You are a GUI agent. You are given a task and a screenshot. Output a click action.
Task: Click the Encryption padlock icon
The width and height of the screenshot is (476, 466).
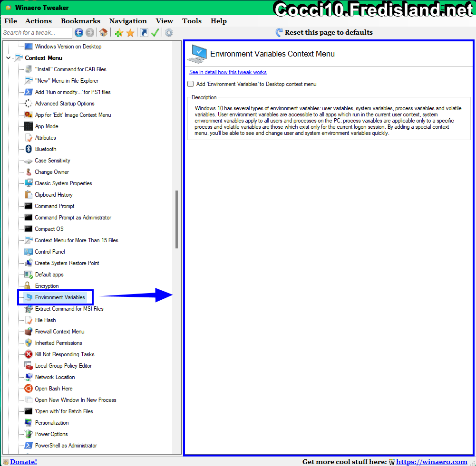(x=28, y=285)
